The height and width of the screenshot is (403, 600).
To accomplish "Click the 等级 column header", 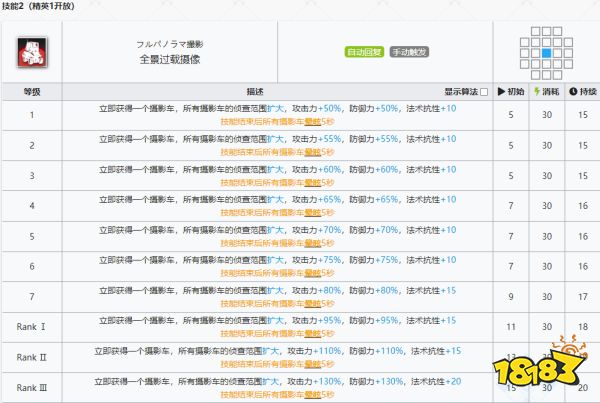I will pyautogui.click(x=32, y=92).
